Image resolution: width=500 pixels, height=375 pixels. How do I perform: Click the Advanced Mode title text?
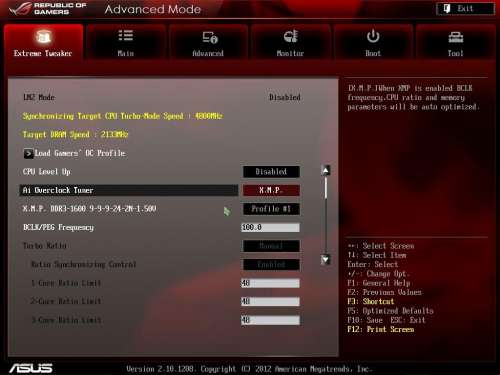click(x=153, y=9)
